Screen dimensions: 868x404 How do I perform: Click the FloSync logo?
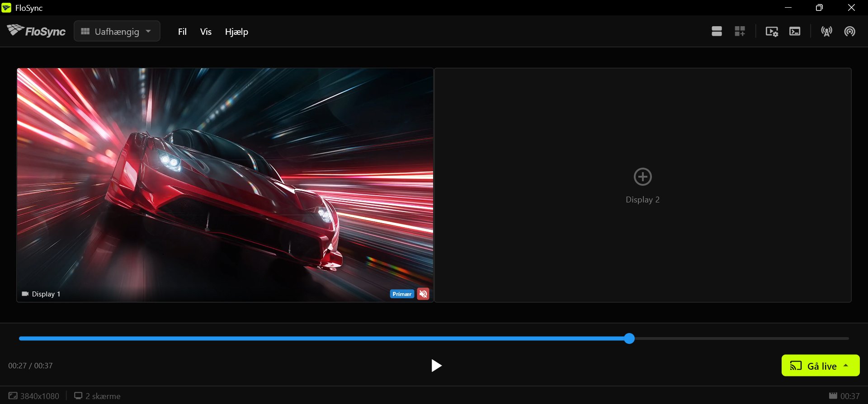(36, 31)
